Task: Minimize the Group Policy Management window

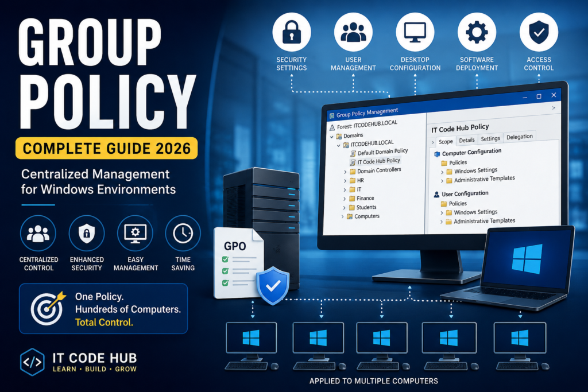Action: pyautogui.click(x=525, y=98)
